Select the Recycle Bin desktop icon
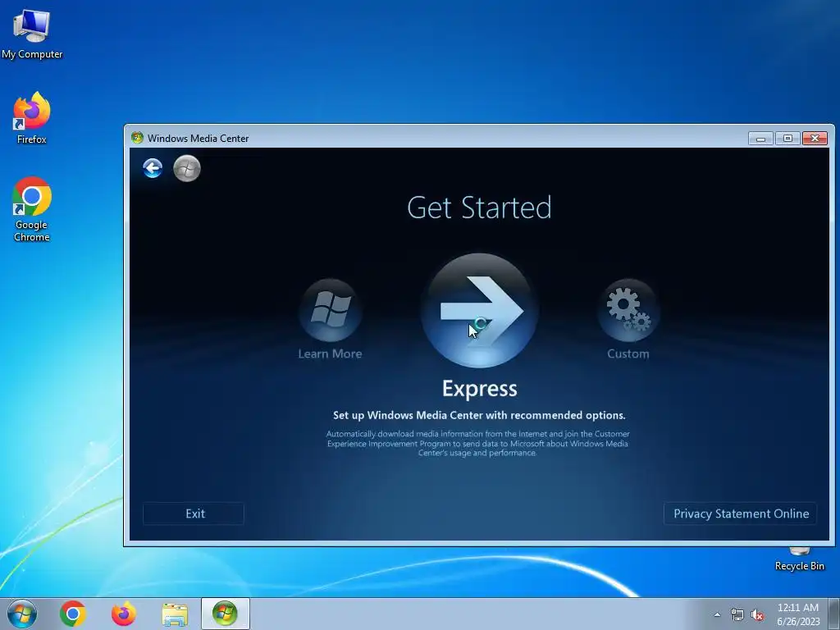The width and height of the screenshot is (840, 630). 799,559
